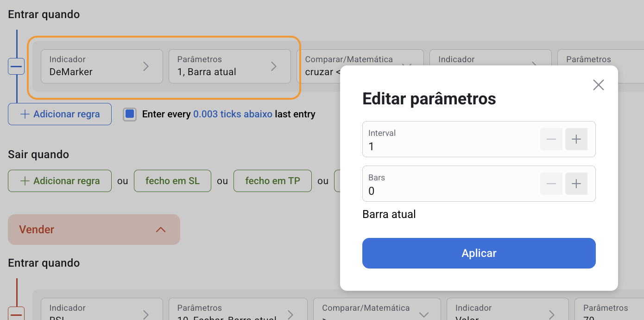Open the sell rule Valor Indicador selector

point(508,309)
